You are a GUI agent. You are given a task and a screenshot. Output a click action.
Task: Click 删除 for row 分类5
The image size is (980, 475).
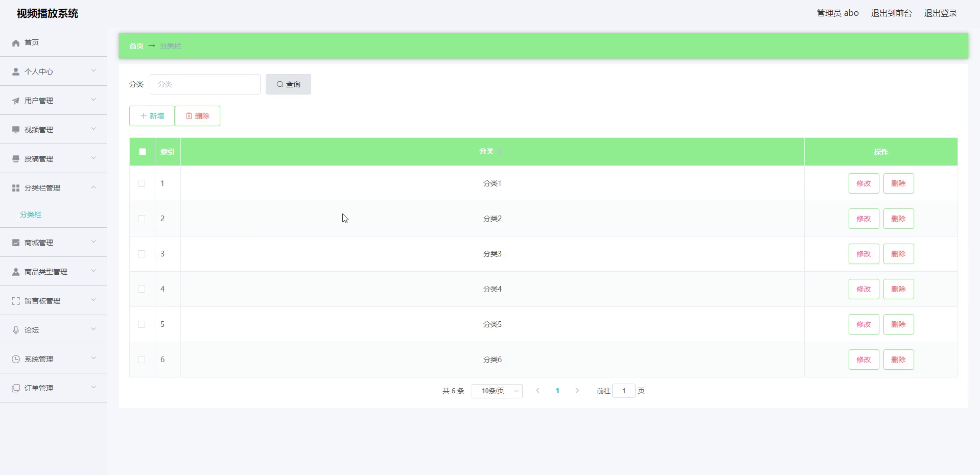tap(898, 324)
